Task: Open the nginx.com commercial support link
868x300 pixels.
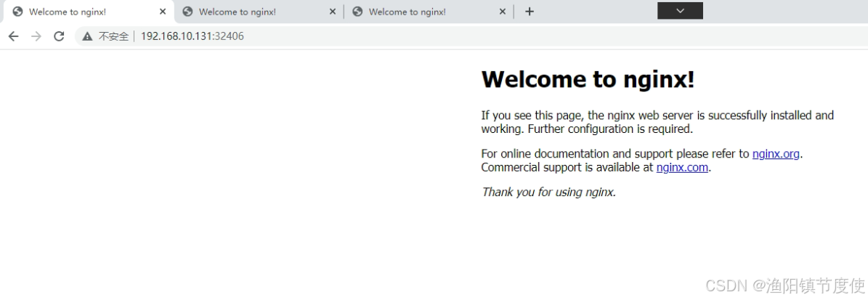Action: pos(682,167)
